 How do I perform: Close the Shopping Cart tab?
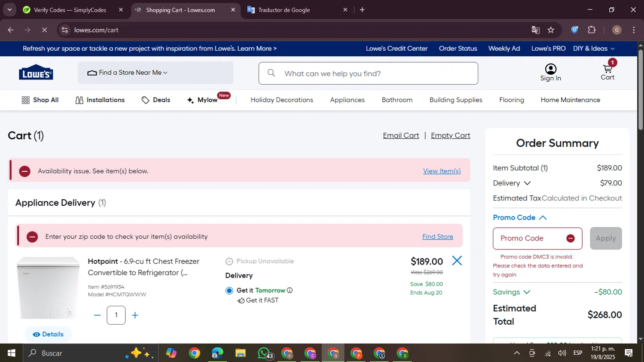[233, 9]
